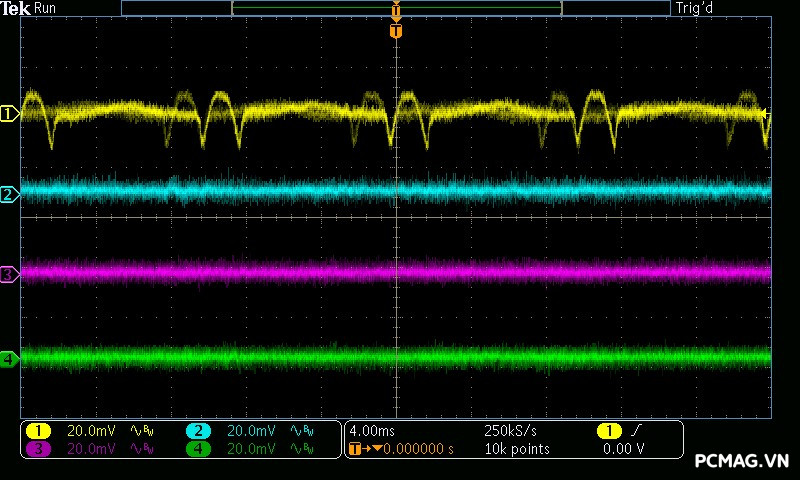
Task: Select the channel 3 magenta ground marker
Action: point(9,274)
